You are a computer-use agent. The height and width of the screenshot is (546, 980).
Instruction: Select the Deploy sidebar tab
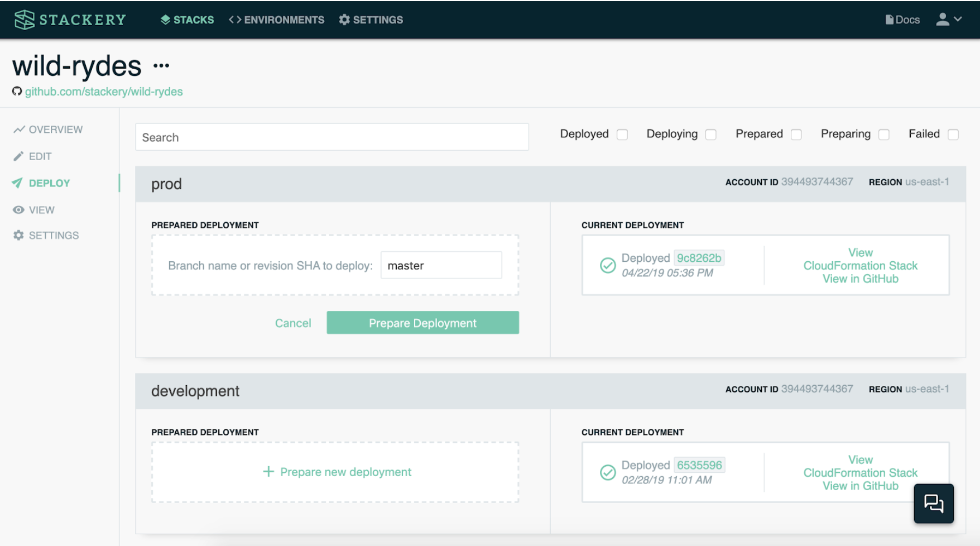[41, 183]
